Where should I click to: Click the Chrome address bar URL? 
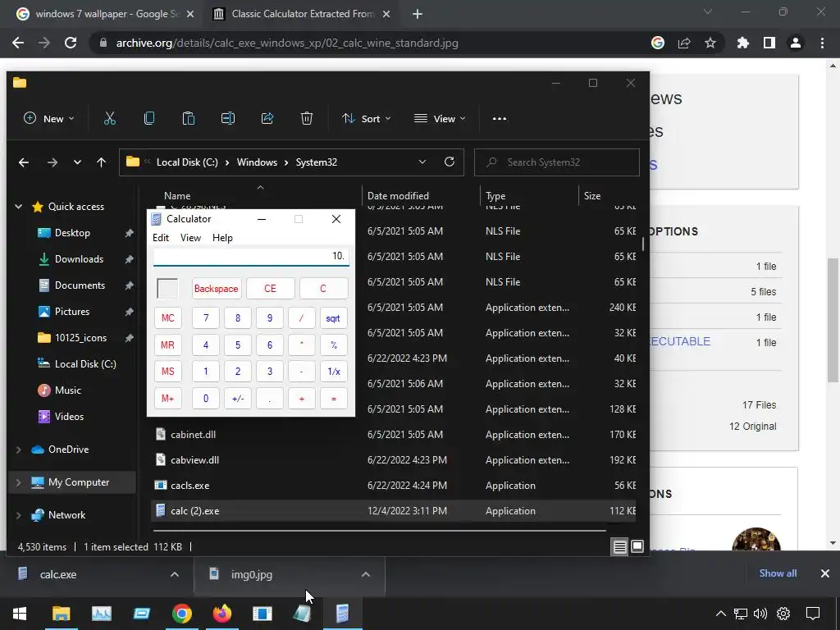[287, 43]
